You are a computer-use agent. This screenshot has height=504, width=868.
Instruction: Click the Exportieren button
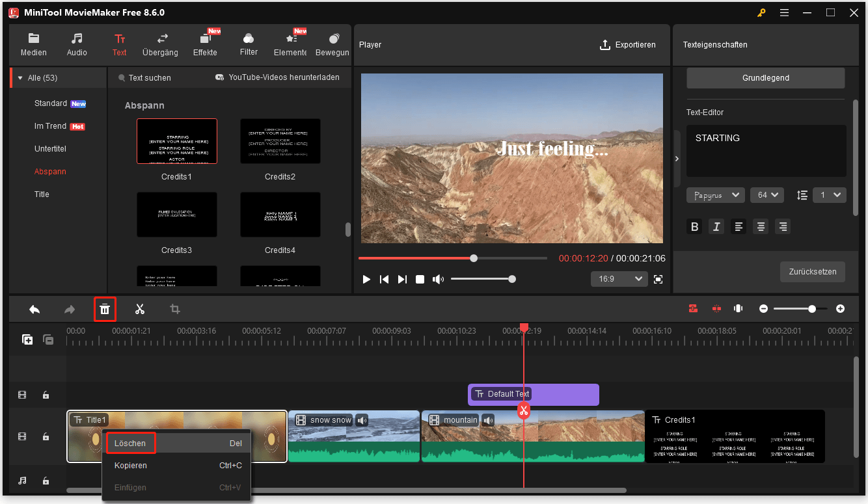(628, 44)
